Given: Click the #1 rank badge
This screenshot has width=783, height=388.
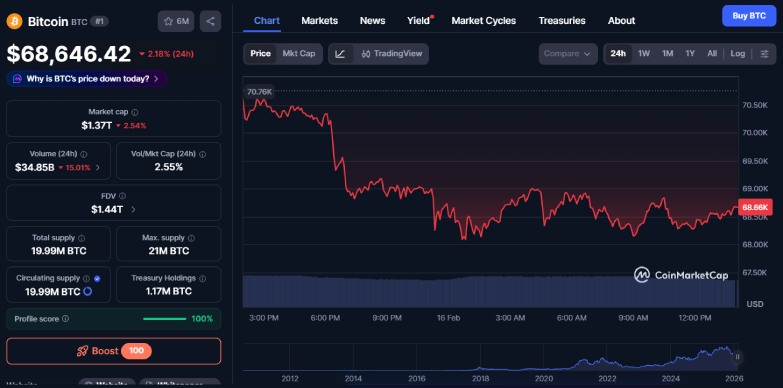Looking at the screenshot, I should point(99,21).
